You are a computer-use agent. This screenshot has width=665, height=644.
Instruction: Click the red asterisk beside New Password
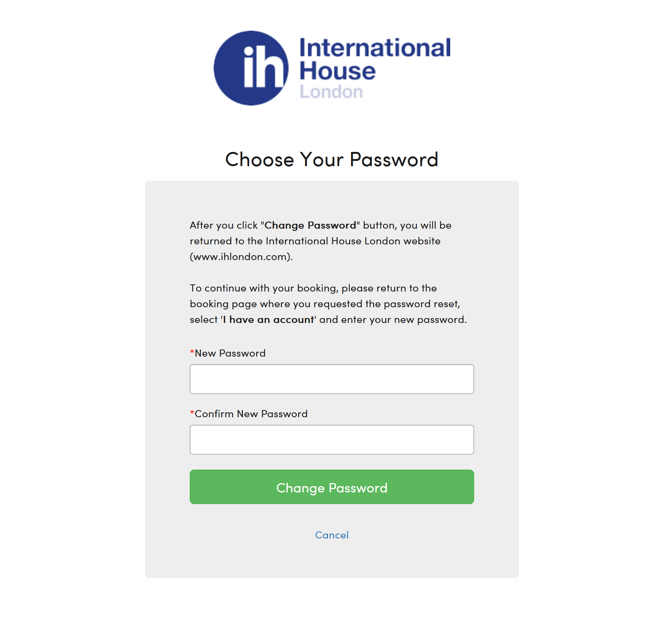tap(192, 352)
